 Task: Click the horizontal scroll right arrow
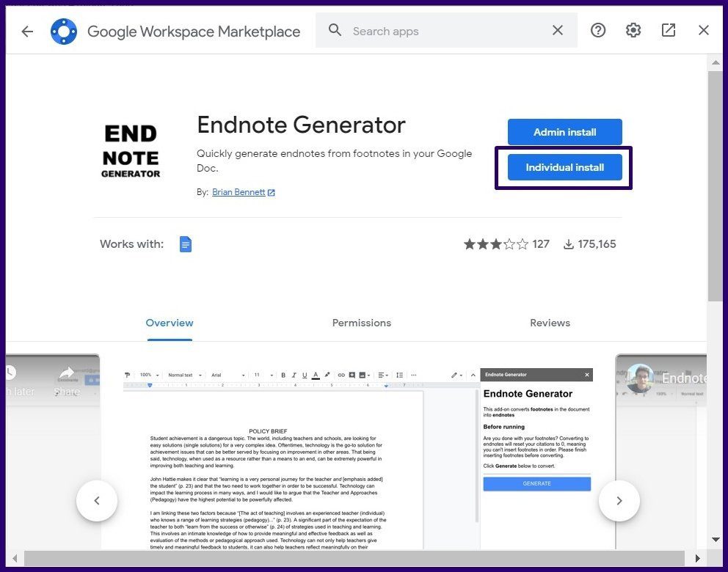698,559
